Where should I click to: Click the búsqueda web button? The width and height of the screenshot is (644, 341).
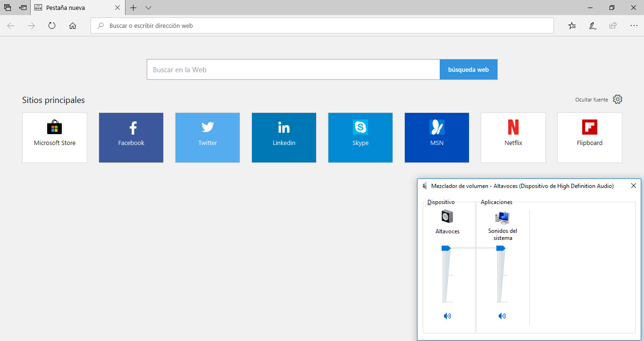(468, 69)
